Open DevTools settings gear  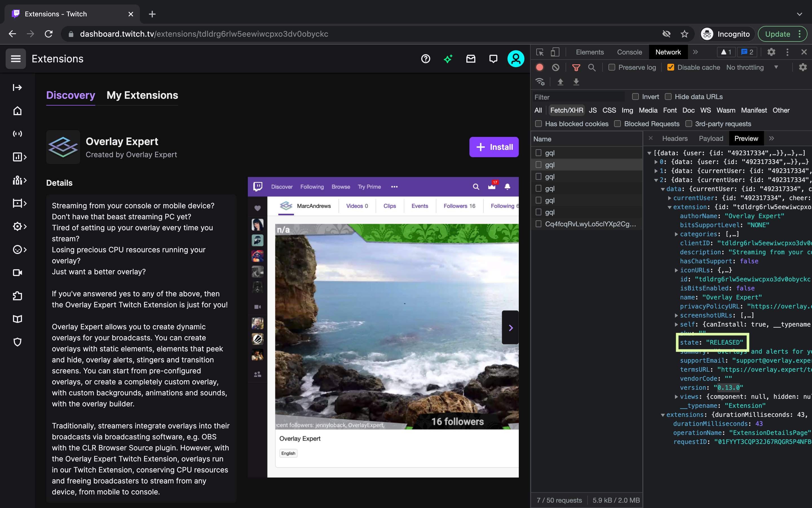pos(771,52)
